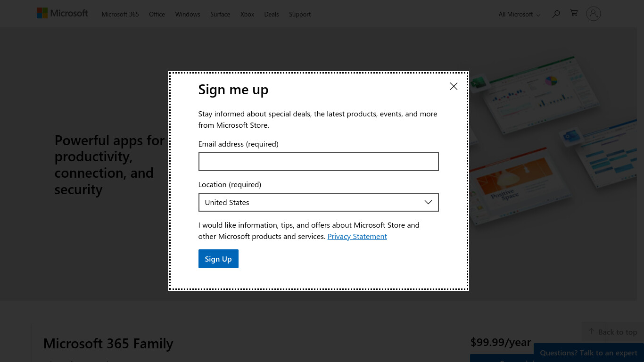The height and width of the screenshot is (362, 644).
Task: Click the Powerful apps for productivity headline
Action: (109, 165)
